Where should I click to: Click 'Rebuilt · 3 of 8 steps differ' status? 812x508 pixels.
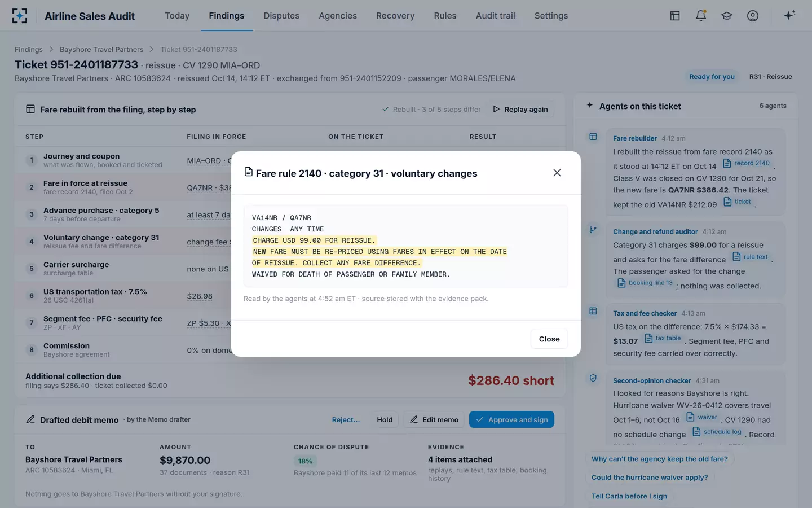pos(431,109)
